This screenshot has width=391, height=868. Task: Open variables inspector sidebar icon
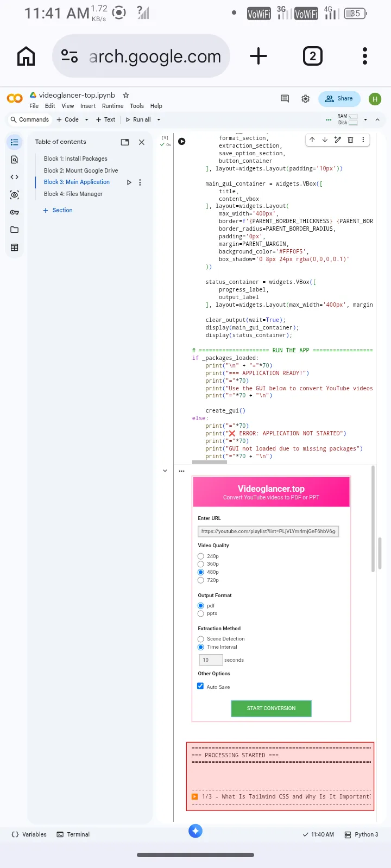click(14, 194)
